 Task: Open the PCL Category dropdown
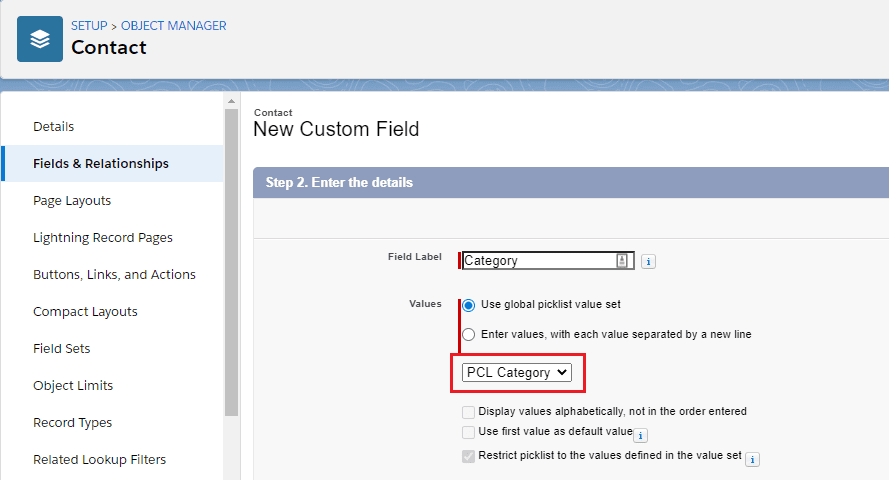pos(516,372)
